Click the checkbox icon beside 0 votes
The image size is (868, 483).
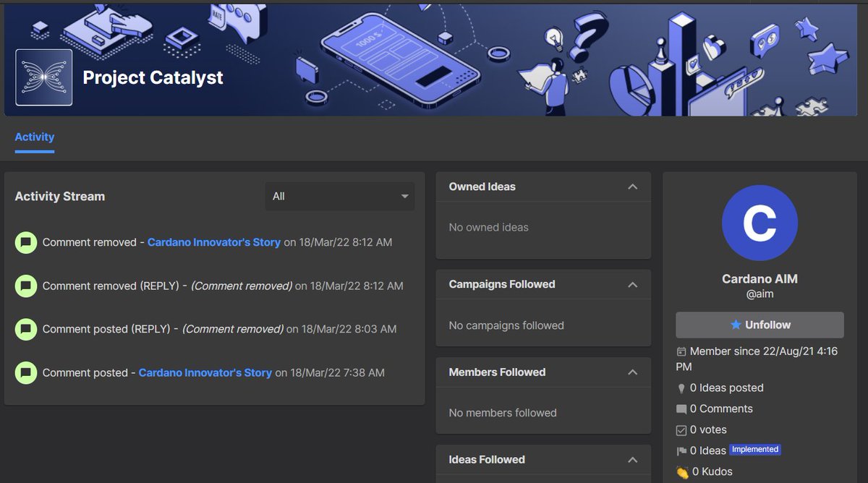point(681,430)
